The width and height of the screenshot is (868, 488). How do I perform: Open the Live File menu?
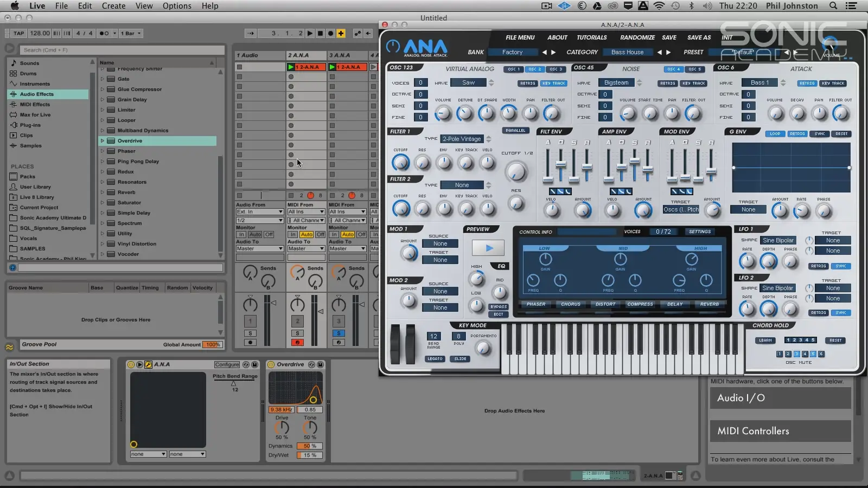pyautogui.click(x=61, y=6)
